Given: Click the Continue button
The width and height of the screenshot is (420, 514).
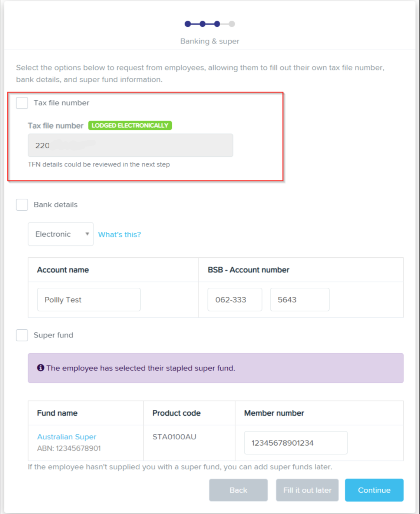Looking at the screenshot, I should pos(374,490).
